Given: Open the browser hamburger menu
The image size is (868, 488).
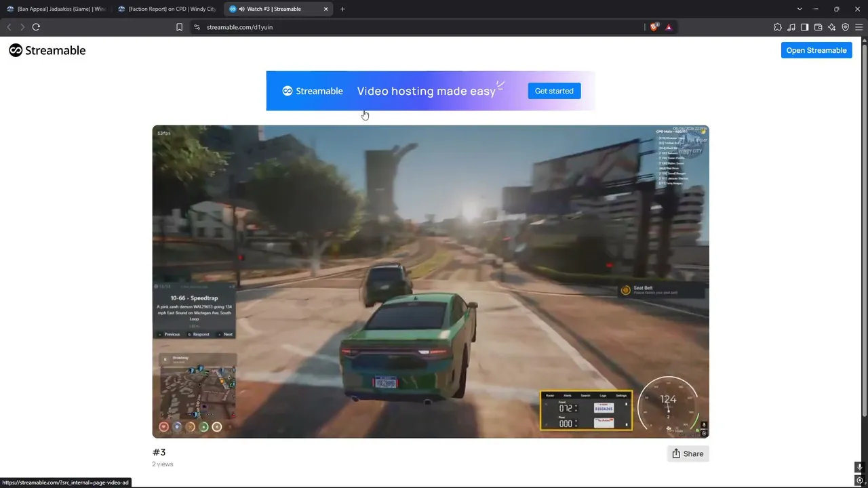Looking at the screenshot, I should [859, 27].
